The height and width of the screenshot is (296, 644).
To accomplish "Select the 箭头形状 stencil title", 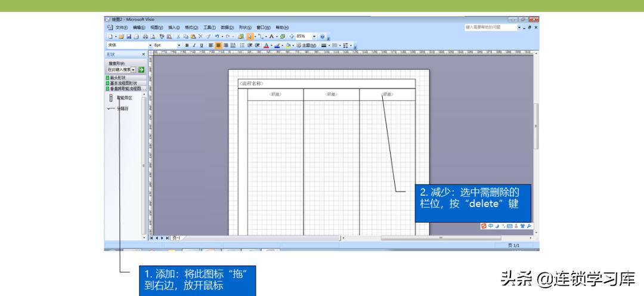I will [x=126, y=78].
